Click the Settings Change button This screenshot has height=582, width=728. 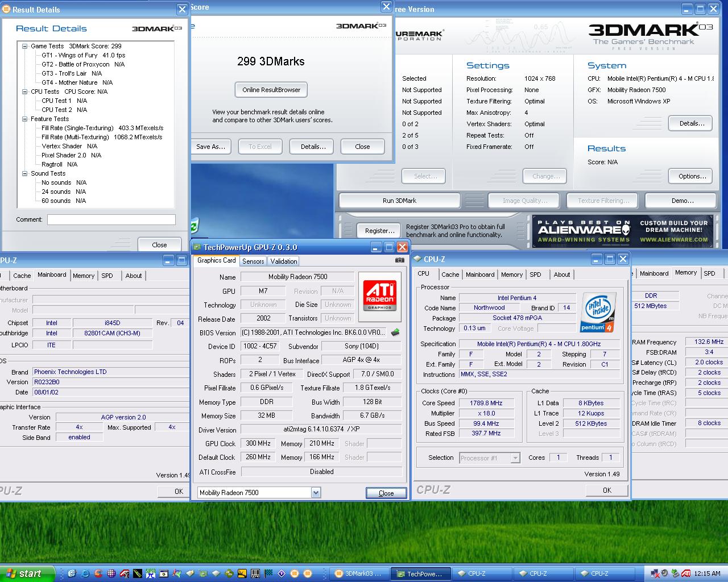point(545,176)
